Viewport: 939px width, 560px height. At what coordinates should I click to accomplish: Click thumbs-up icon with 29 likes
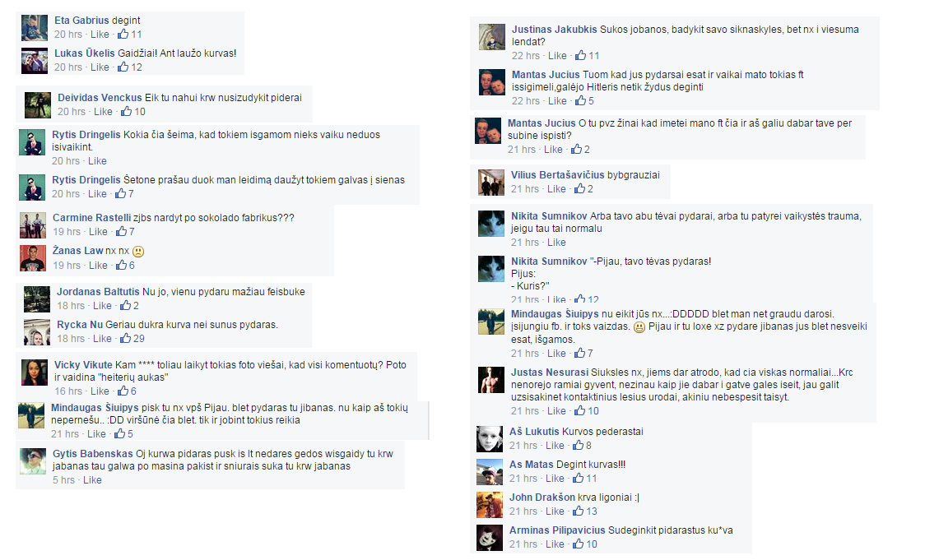125,338
